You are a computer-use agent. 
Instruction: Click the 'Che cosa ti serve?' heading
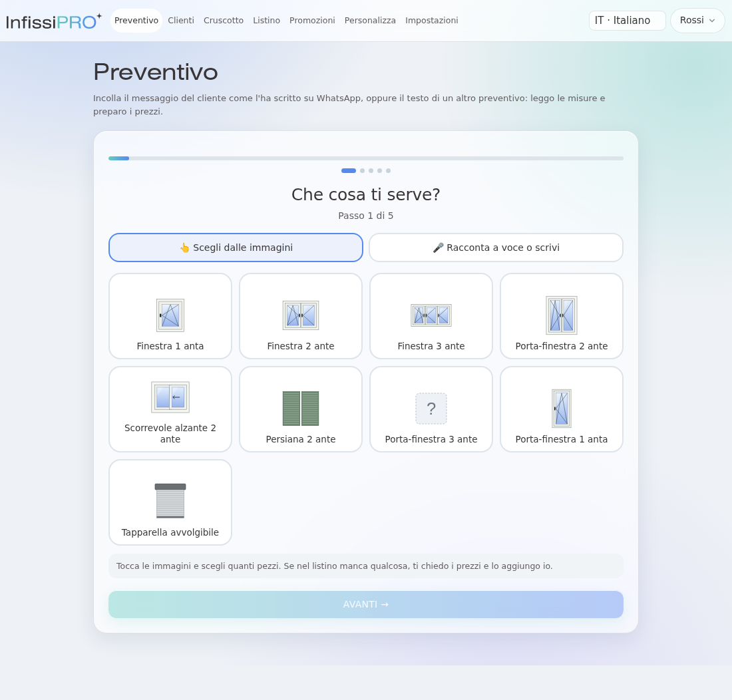(366, 194)
